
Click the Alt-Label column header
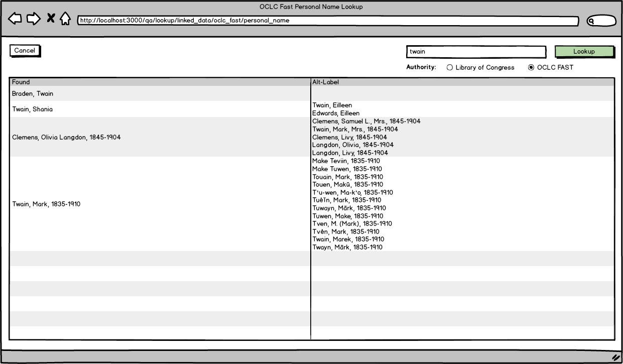click(463, 82)
